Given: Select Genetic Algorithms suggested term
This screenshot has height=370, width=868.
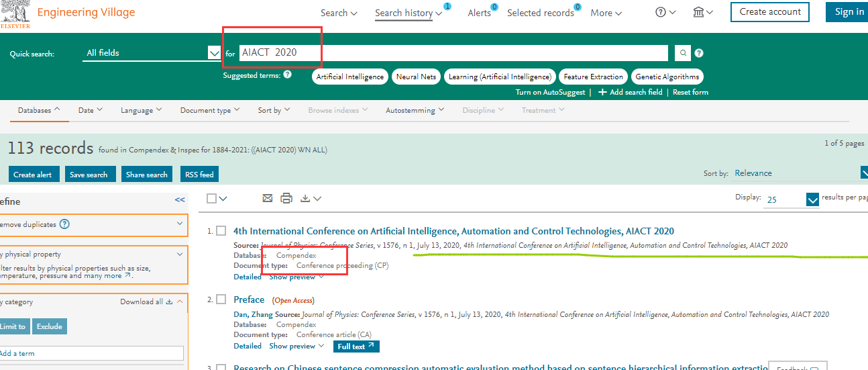Looking at the screenshot, I should 667,77.
